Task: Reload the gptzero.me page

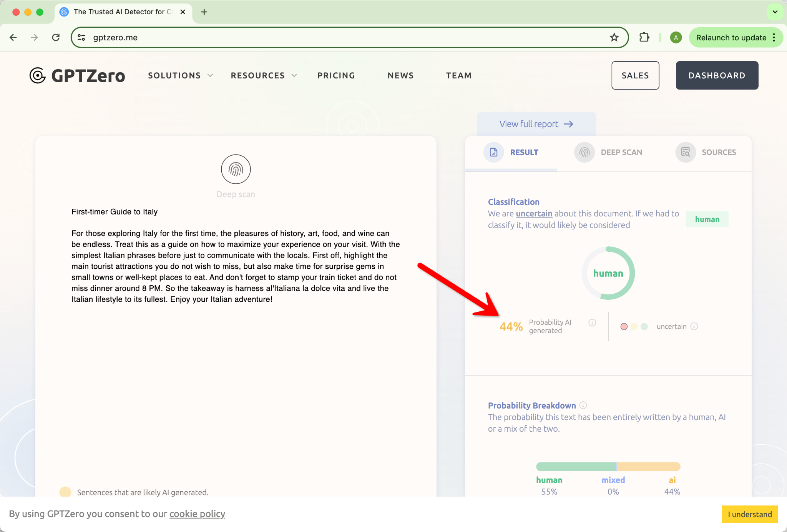Action: click(x=56, y=37)
